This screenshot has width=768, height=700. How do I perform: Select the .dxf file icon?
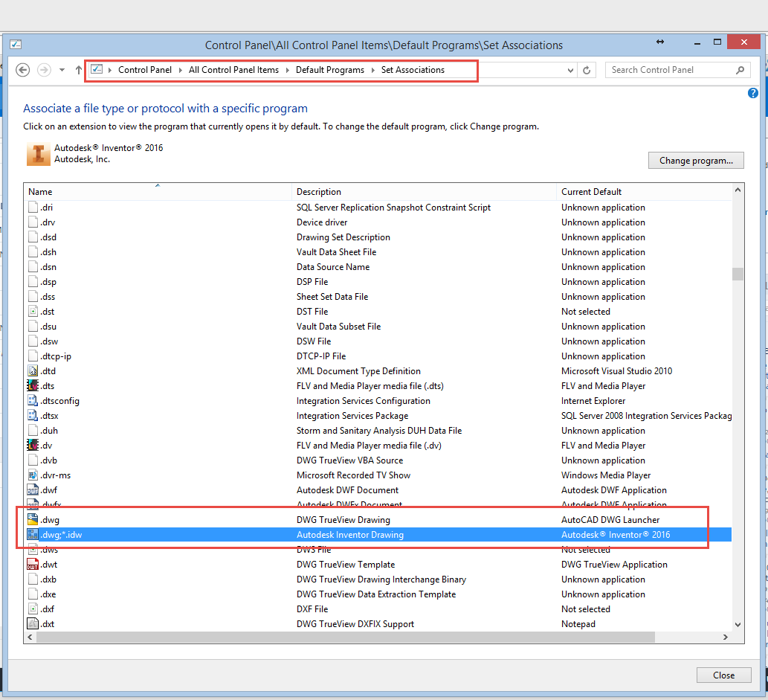coord(33,609)
